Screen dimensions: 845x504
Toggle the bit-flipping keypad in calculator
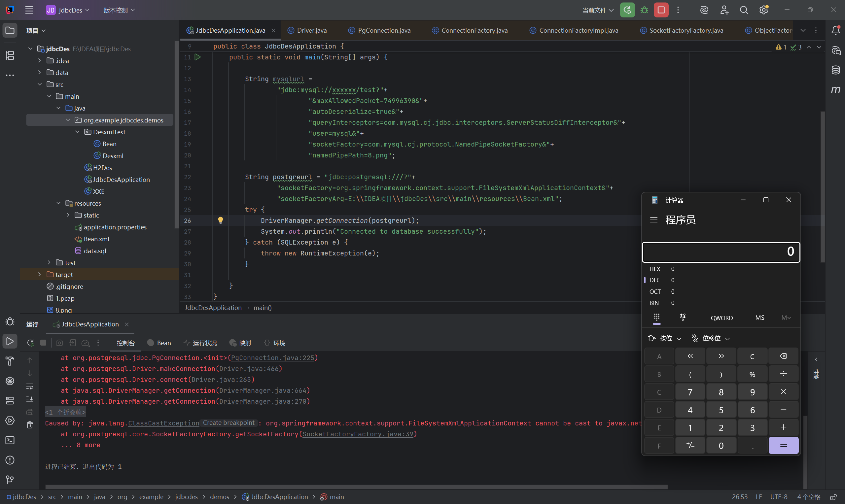coord(683,317)
